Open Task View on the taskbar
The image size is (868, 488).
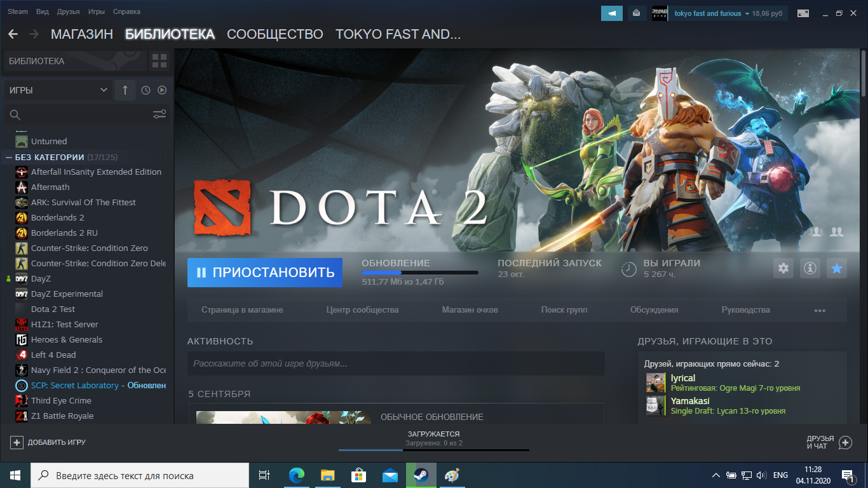(x=264, y=475)
